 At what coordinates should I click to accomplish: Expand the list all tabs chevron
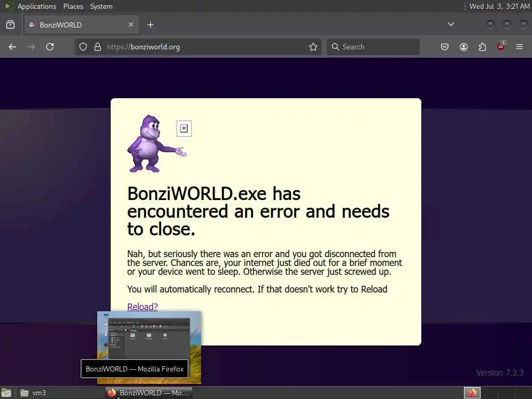(x=451, y=24)
